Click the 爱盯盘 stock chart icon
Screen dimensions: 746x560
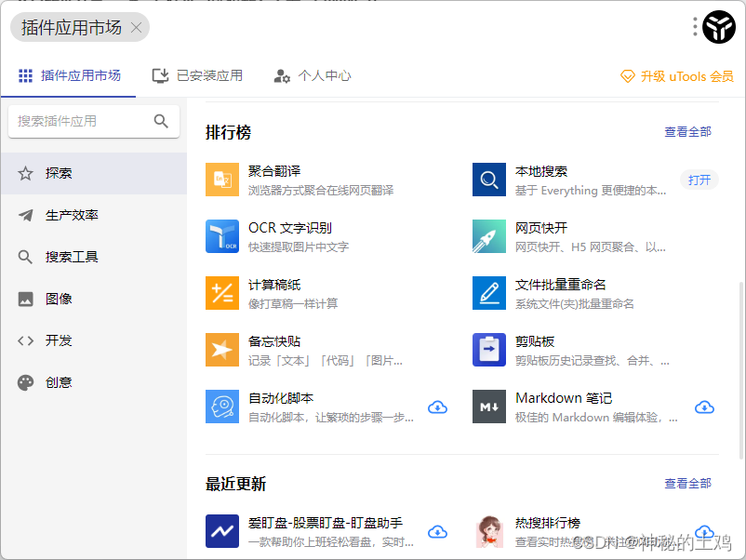pyautogui.click(x=222, y=531)
